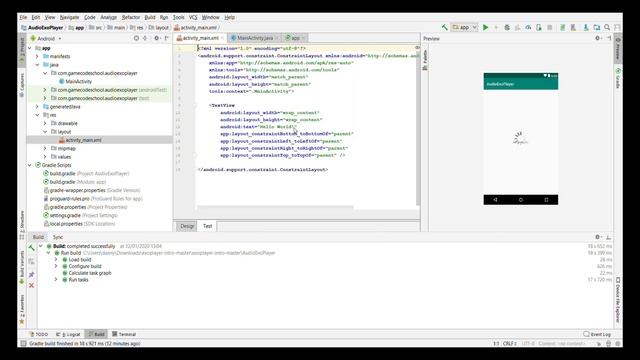Click the scroll-from-source target icon in Project panel
The image size is (640, 360).
click(x=136, y=38)
